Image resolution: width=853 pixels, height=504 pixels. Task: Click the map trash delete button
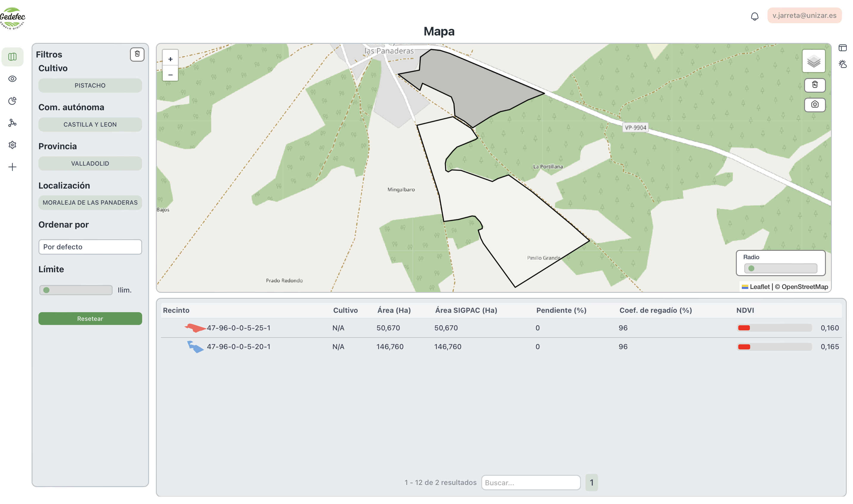click(x=815, y=85)
